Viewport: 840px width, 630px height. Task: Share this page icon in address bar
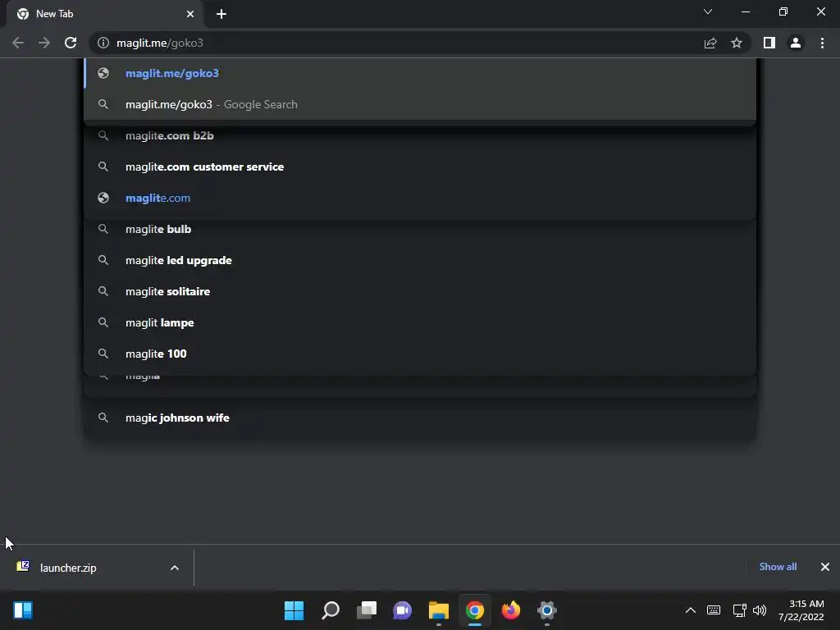coord(710,43)
